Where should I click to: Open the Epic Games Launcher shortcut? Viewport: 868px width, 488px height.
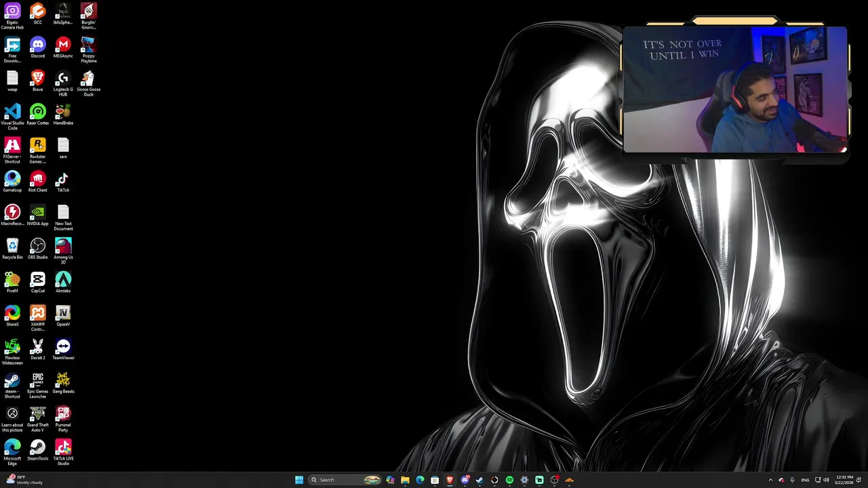tap(38, 386)
